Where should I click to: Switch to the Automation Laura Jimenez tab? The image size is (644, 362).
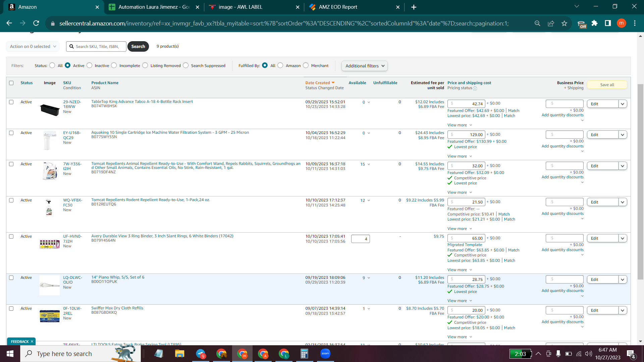(154, 7)
